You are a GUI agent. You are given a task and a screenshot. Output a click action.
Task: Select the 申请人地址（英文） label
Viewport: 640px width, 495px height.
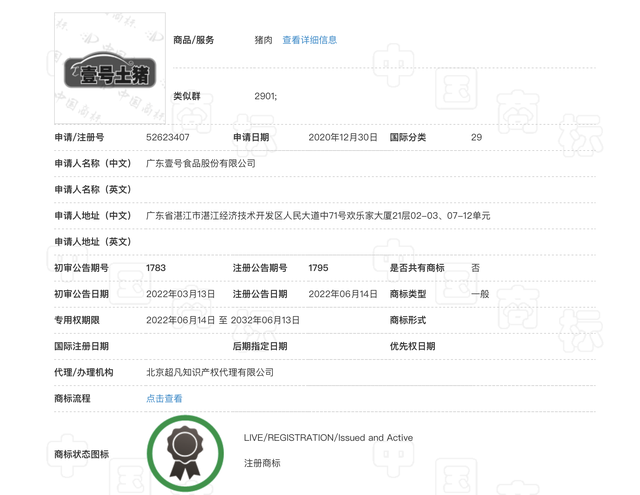[x=93, y=242]
